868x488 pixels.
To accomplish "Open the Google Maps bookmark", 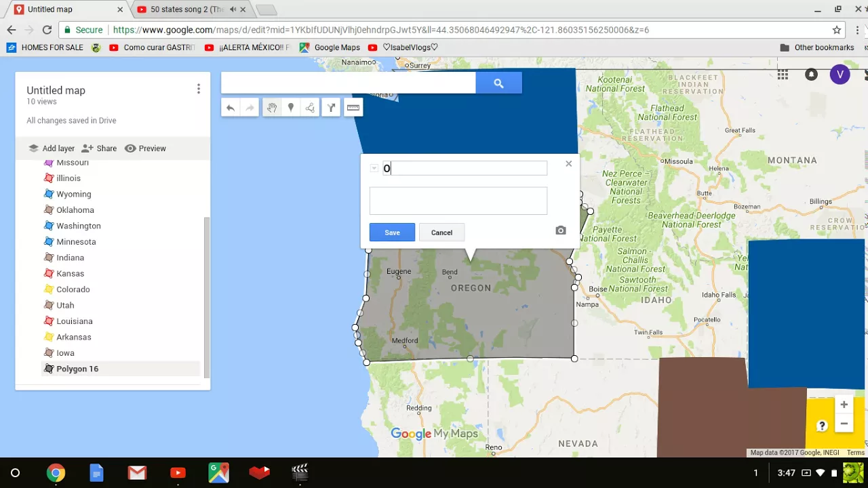I will tap(330, 47).
